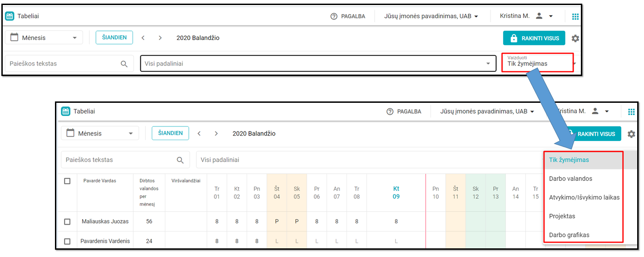Pick Darbo grafikas from the dropdown list
This screenshot has height=257, width=644.
[569, 235]
